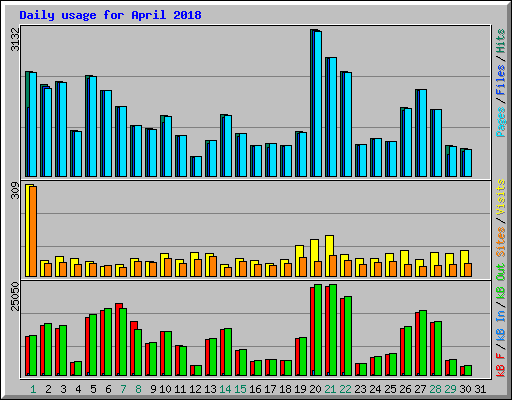This screenshot has height=400, width=512.
Task: Click the green kB Out bar for day 30
Action: tap(468, 371)
